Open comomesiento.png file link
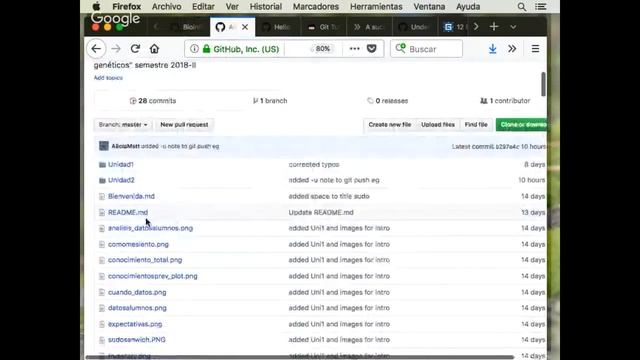 [x=138, y=244]
